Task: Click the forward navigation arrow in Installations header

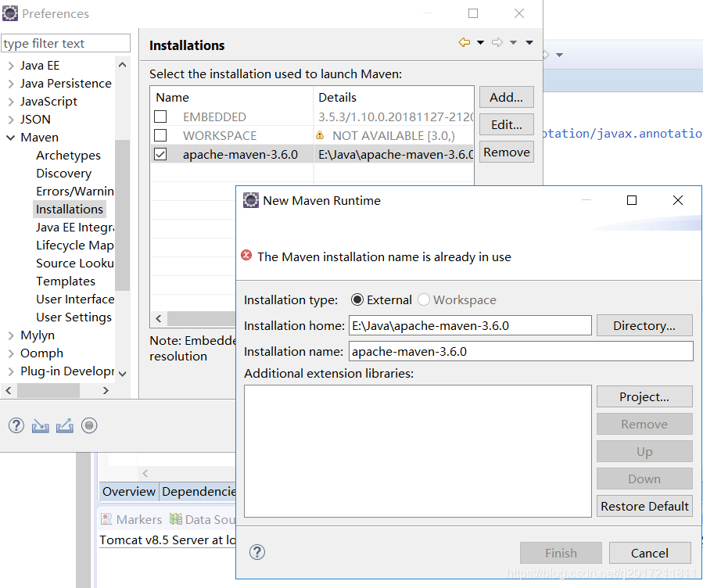Action: [x=497, y=42]
